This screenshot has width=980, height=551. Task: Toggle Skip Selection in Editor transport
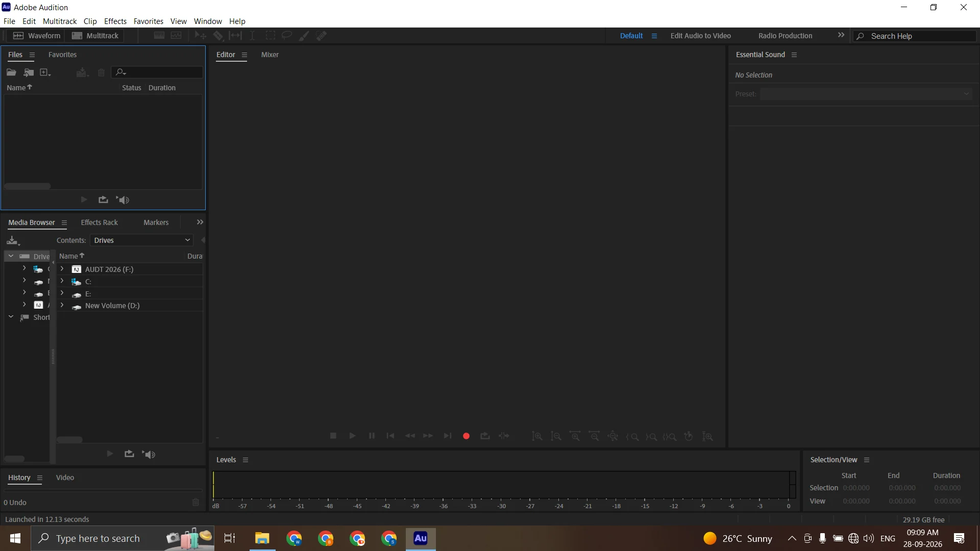pyautogui.click(x=504, y=436)
